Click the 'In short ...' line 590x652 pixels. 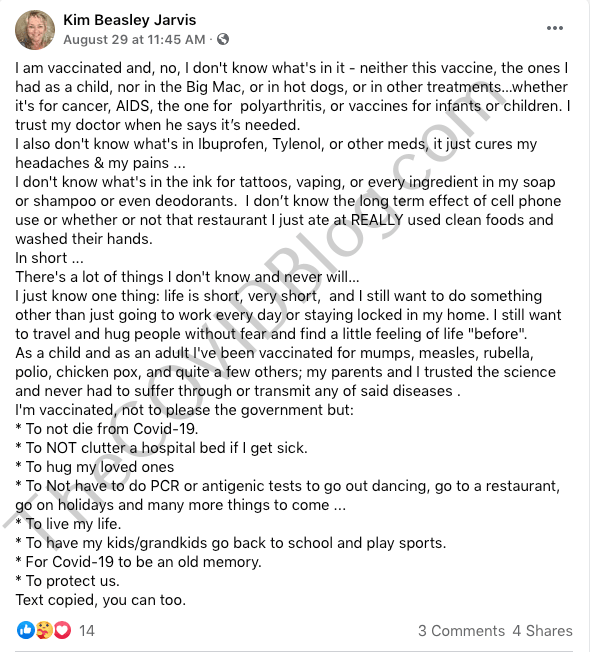tap(49, 258)
